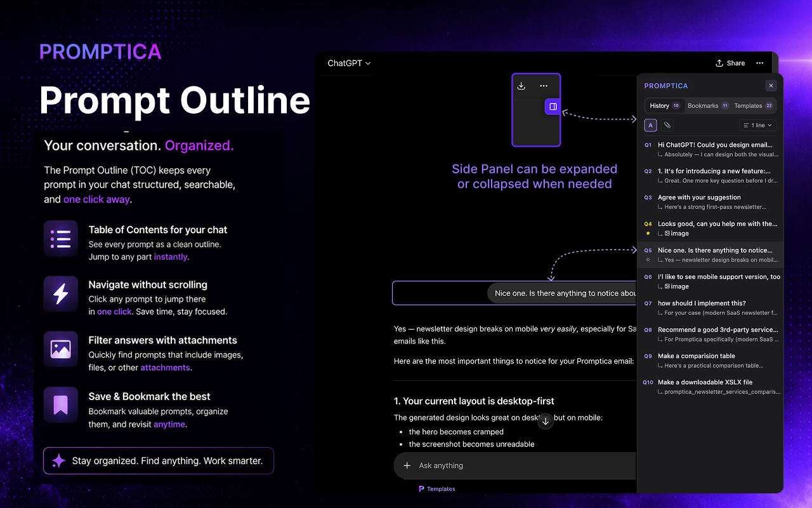The height and width of the screenshot is (508, 812).
Task: Bookmark Q5 with the empty star
Action: (648, 260)
